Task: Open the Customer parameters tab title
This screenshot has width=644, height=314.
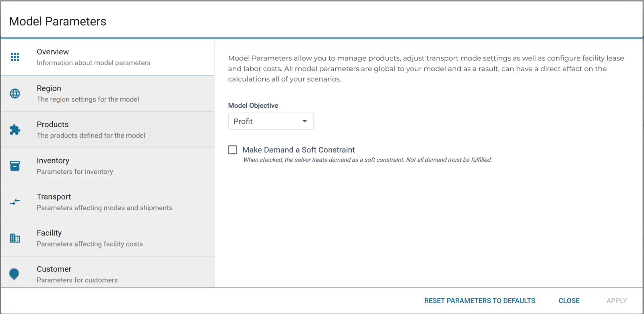Action: tap(54, 269)
